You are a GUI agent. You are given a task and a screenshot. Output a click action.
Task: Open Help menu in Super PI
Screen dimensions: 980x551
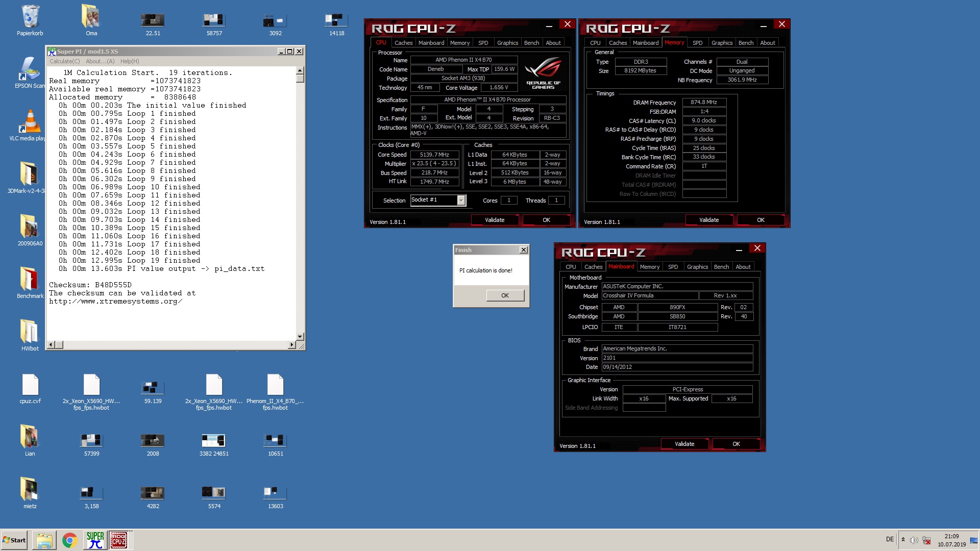point(130,61)
